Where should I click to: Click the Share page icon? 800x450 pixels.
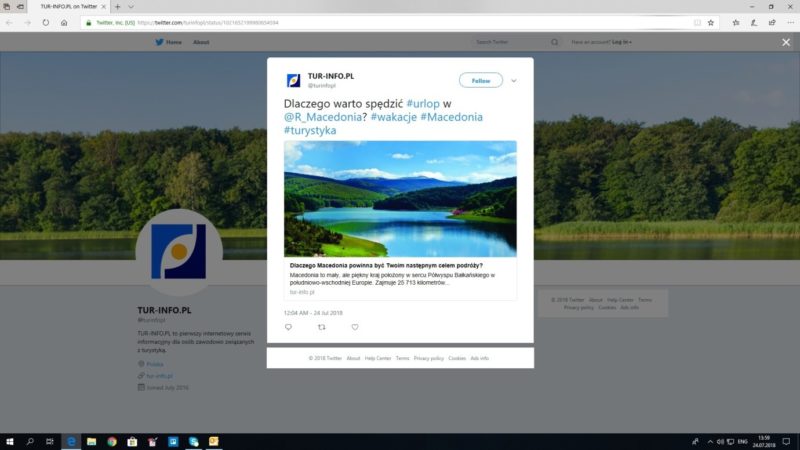point(772,22)
